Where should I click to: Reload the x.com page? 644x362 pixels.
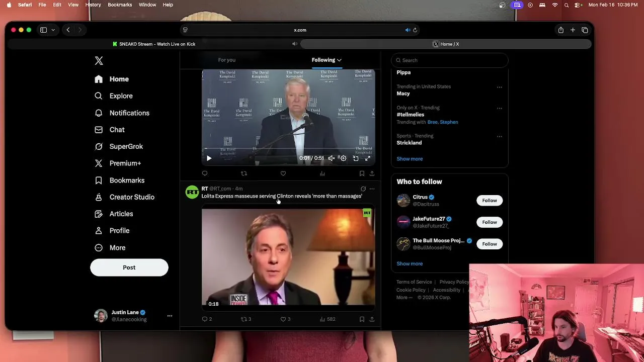point(415,30)
